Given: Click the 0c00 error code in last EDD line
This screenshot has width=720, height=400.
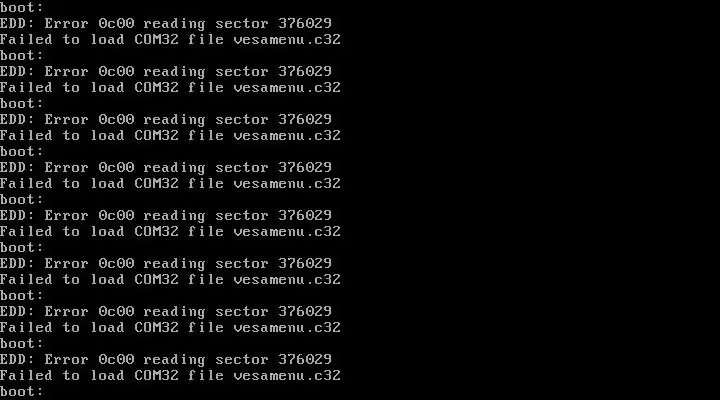Looking at the screenshot, I should [116, 359].
